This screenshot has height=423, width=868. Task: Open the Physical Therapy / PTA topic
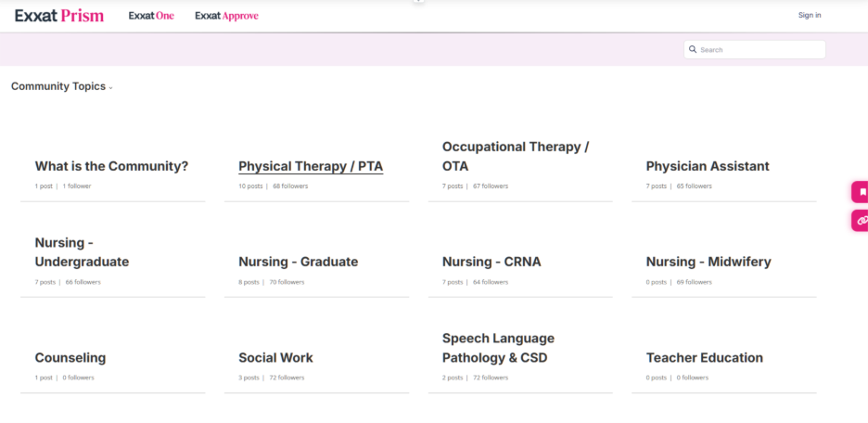[311, 167]
